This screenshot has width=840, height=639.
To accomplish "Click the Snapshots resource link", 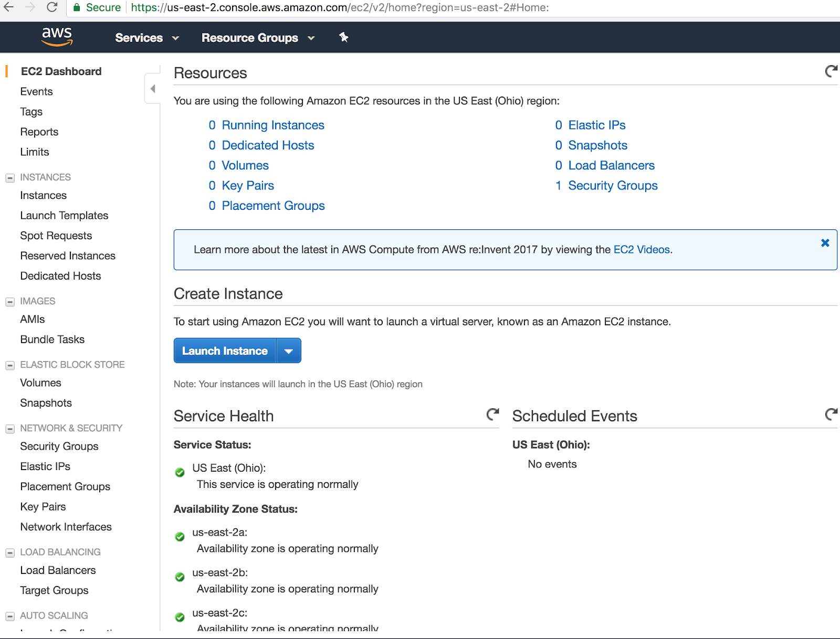I will point(598,145).
